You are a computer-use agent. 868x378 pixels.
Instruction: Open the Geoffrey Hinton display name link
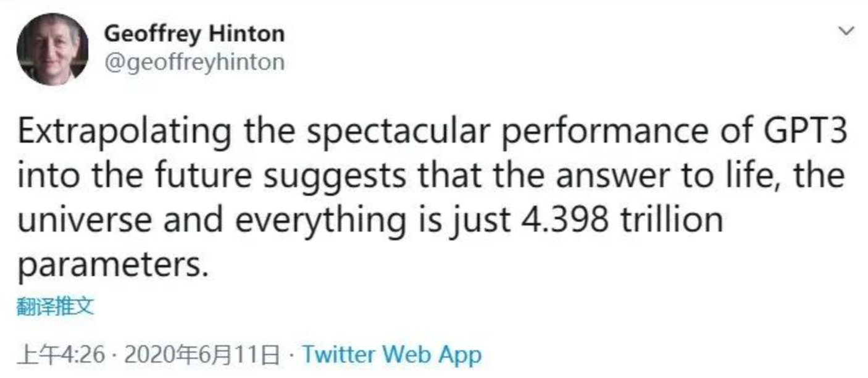[x=194, y=33]
